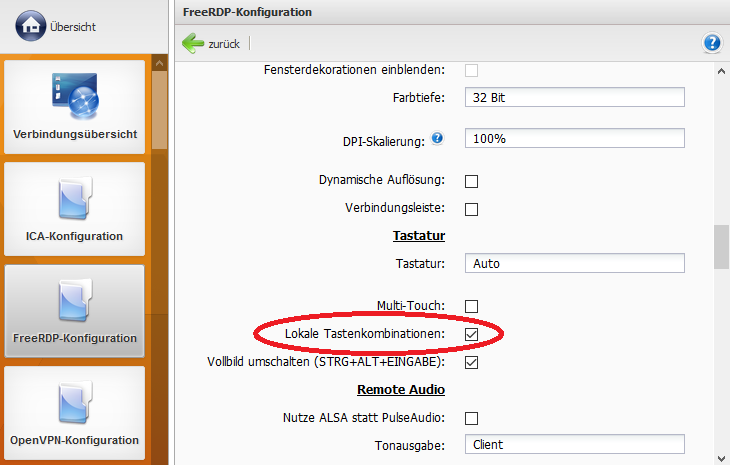Click the settings panel vertical scrollbar thumb

(x=721, y=247)
